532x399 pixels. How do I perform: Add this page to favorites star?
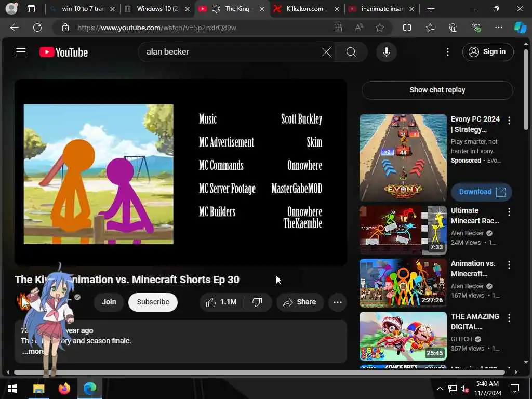click(x=380, y=28)
